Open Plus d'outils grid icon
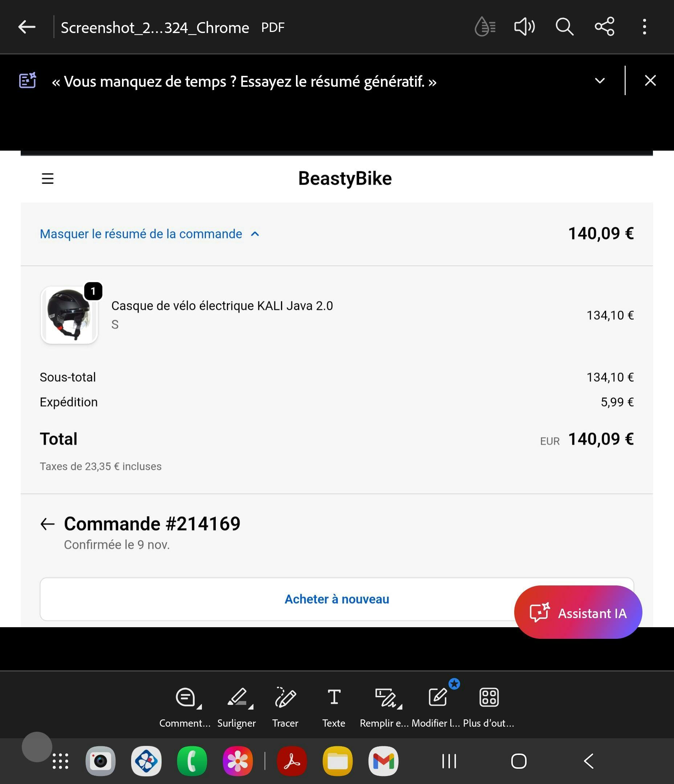674x784 pixels. click(489, 698)
